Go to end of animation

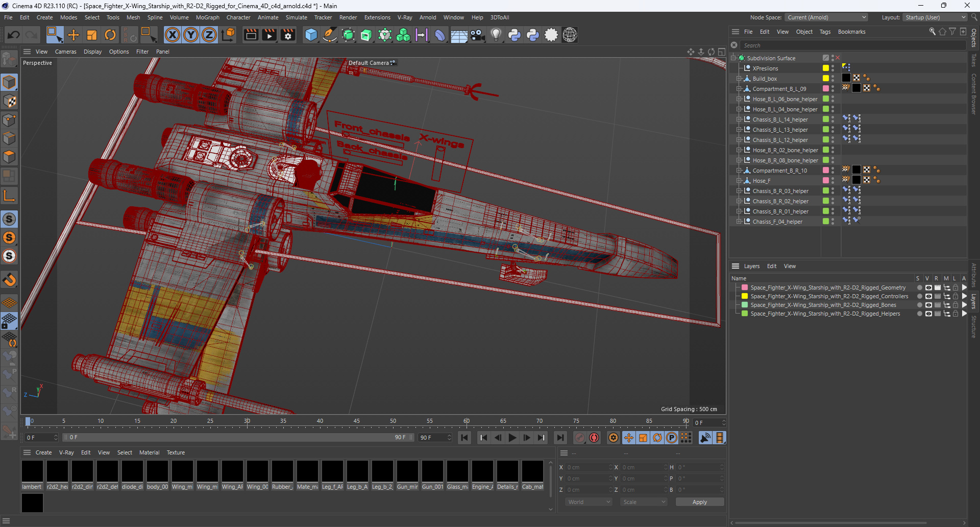click(x=560, y=438)
